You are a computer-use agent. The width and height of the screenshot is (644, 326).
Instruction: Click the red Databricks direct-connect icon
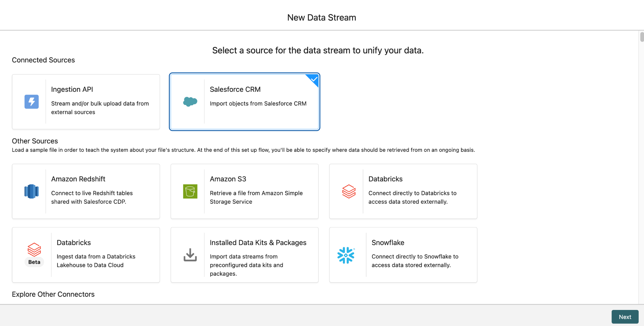tap(349, 191)
